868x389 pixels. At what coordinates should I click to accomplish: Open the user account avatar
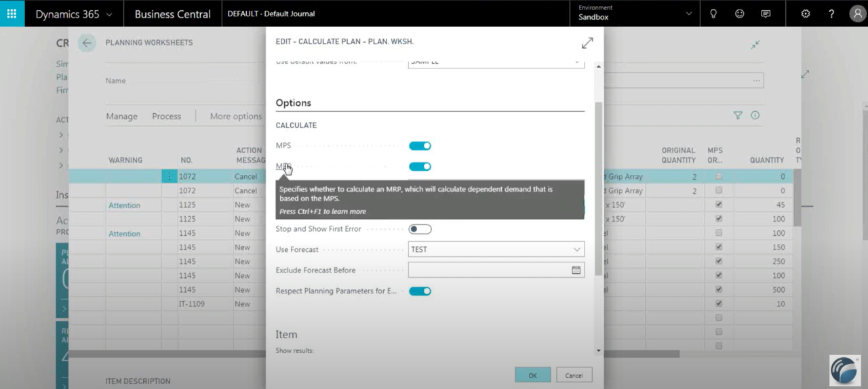tap(857, 14)
